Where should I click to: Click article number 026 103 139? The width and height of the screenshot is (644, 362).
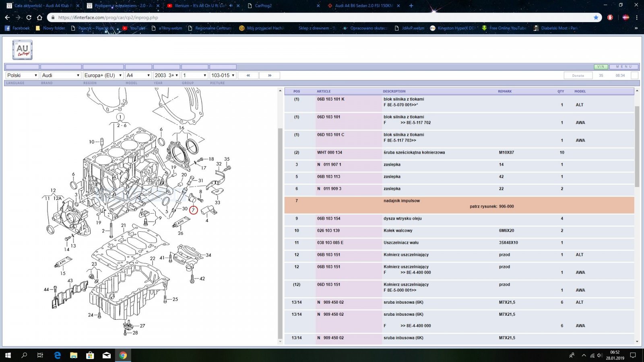(x=328, y=230)
